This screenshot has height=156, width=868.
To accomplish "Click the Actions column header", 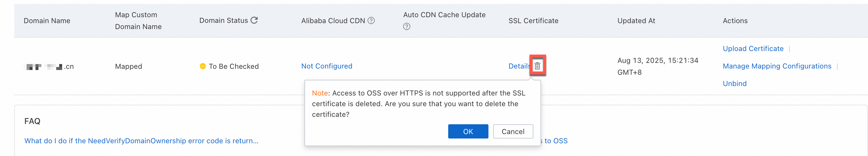I will (x=735, y=20).
